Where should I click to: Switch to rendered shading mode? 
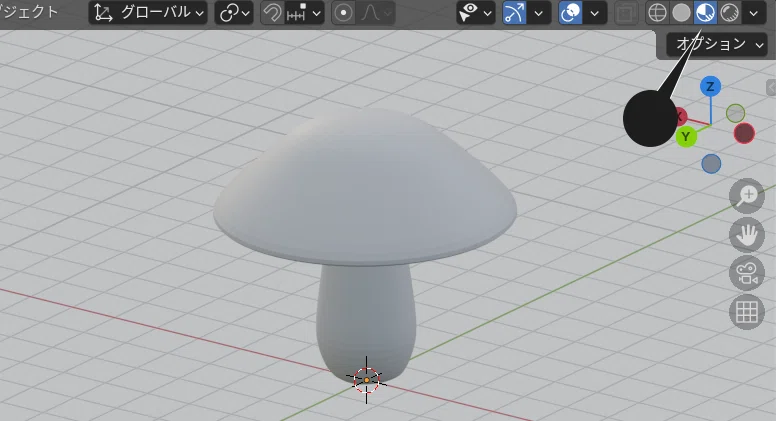click(x=729, y=13)
